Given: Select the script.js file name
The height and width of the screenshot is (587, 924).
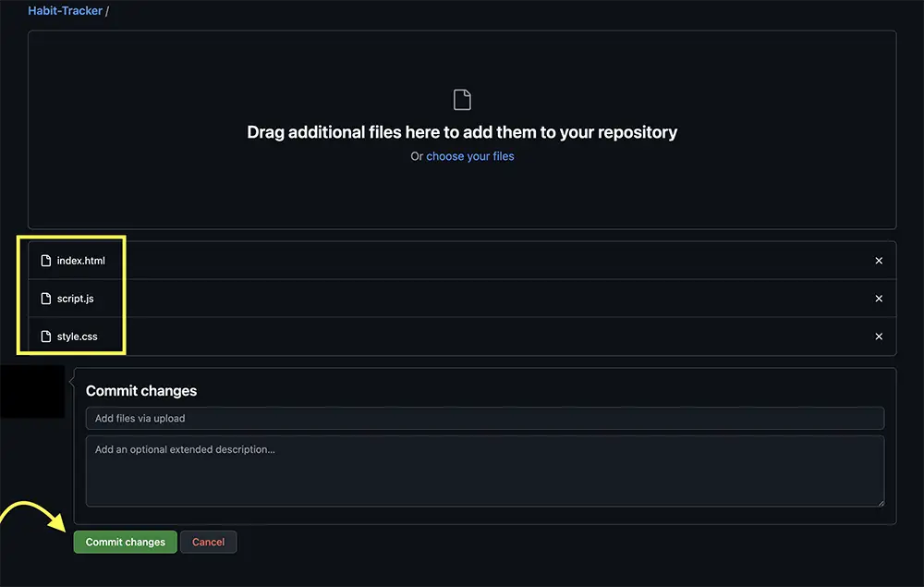Looking at the screenshot, I should click(x=76, y=299).
